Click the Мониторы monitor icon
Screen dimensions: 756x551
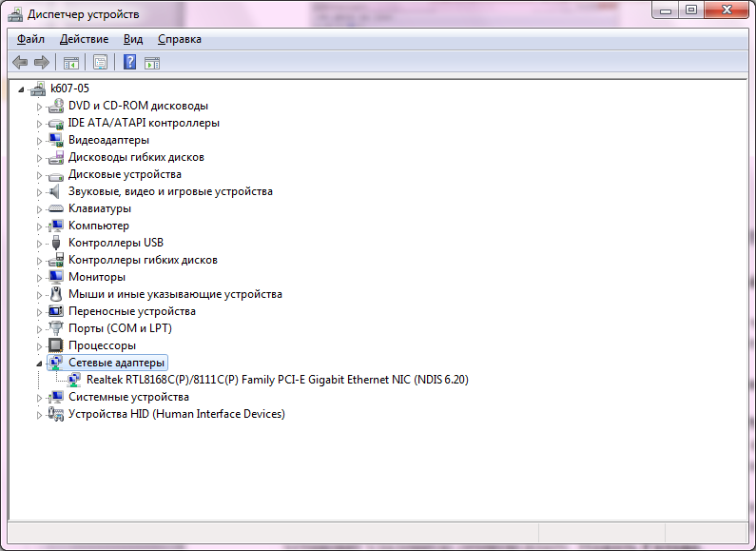56,277
